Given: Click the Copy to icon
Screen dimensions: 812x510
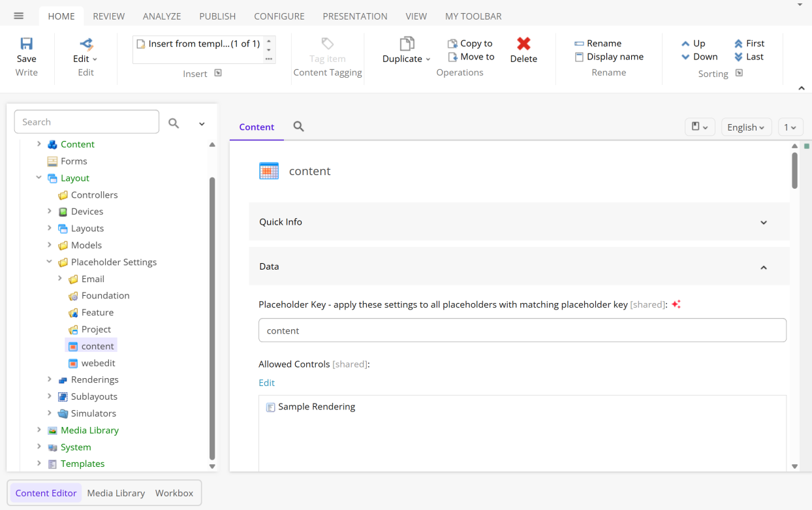Looking at the screenshot, I should [452, 44].
